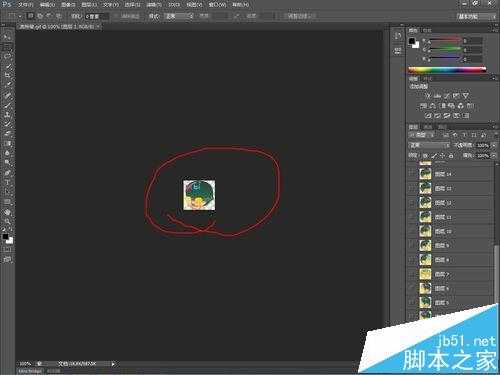
Task: Toggle Quick Mask mode in the toolbox
Action: coord(7,249)
